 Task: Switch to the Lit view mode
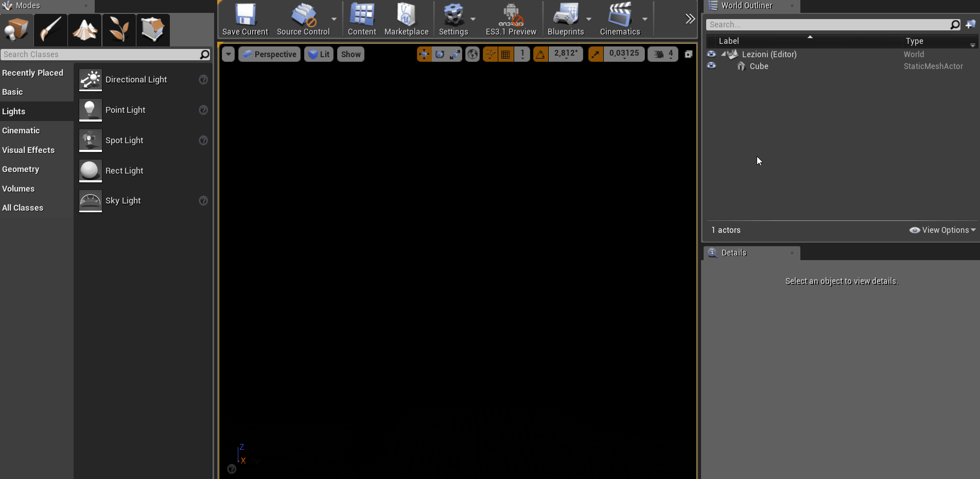318,54
